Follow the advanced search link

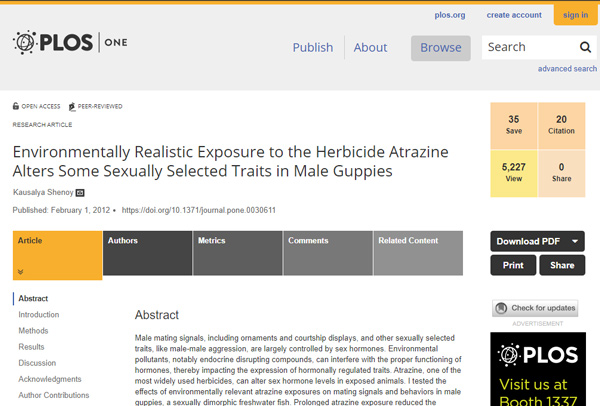(567, 69)
